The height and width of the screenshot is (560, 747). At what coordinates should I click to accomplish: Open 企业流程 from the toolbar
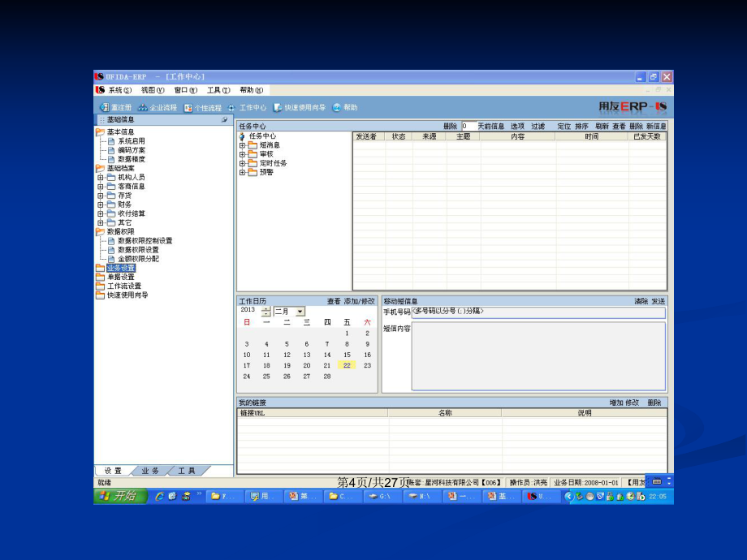(x=143, y=107)
